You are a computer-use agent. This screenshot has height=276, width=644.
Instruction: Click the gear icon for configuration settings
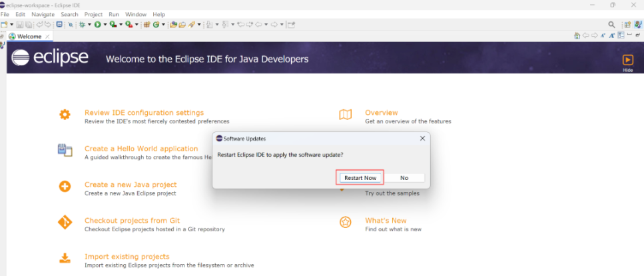pos(65,115)
